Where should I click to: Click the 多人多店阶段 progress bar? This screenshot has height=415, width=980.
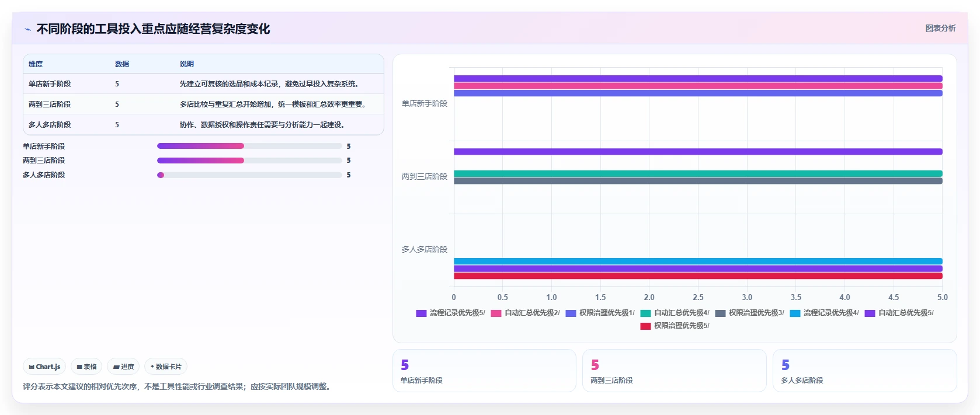[x=249, y=175]
